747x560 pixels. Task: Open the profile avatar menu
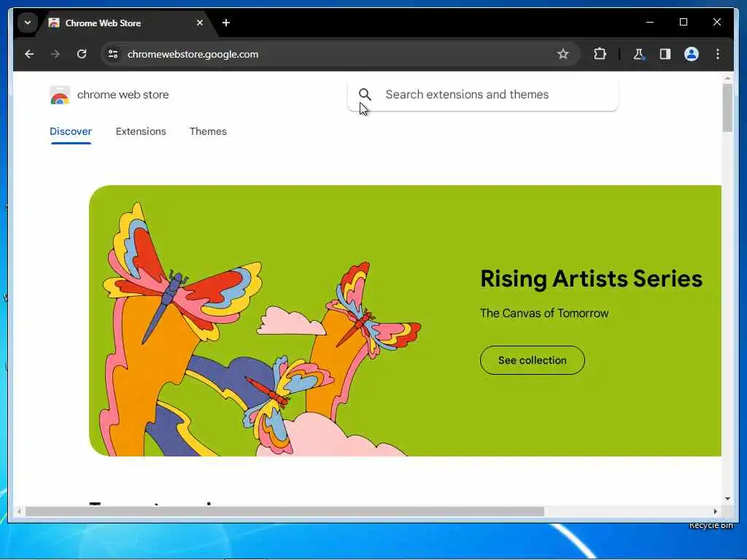(692, 54)
